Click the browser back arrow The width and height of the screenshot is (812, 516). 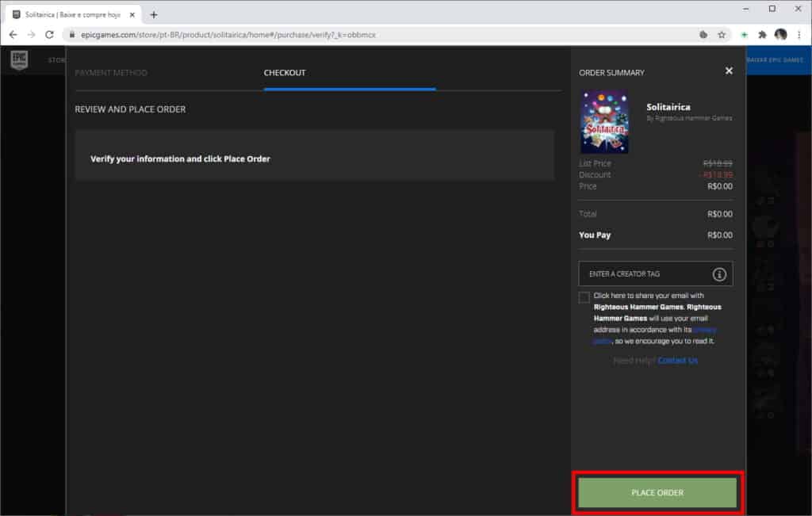point(13,35)
